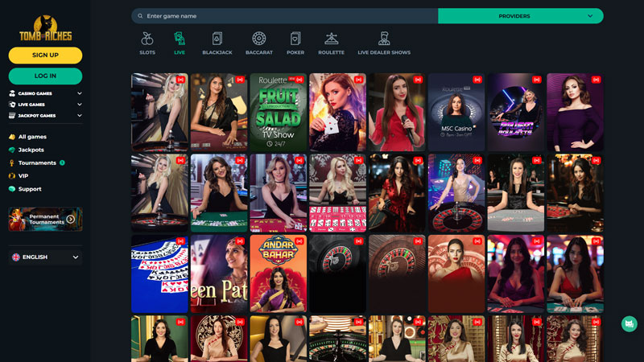The width and height of the screenshot is (644, 362).
Task: Choose the Baccarat chip icon
Action: [x=258, y=39]
